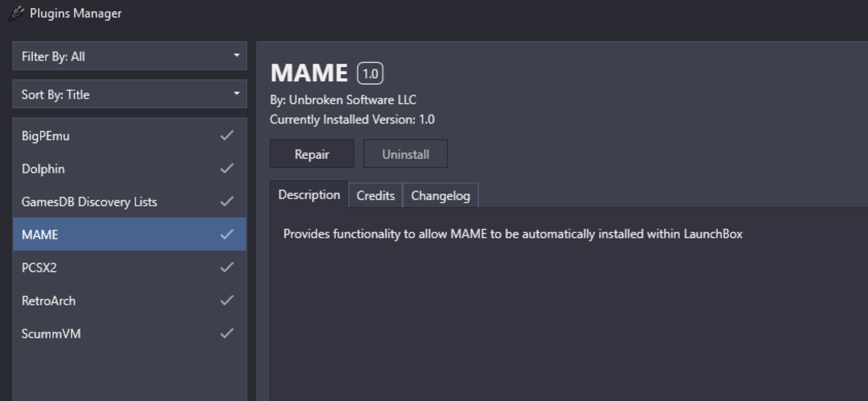The width and height of the screenshot is (868, 401).
Task: Select BigPEmu in the plugin list
Action: tap(130, 136)
